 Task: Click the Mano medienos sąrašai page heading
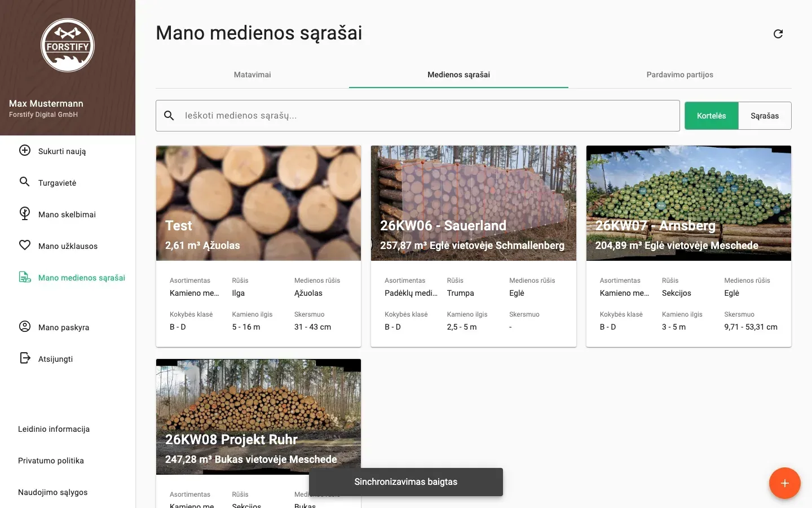point(259,33)
